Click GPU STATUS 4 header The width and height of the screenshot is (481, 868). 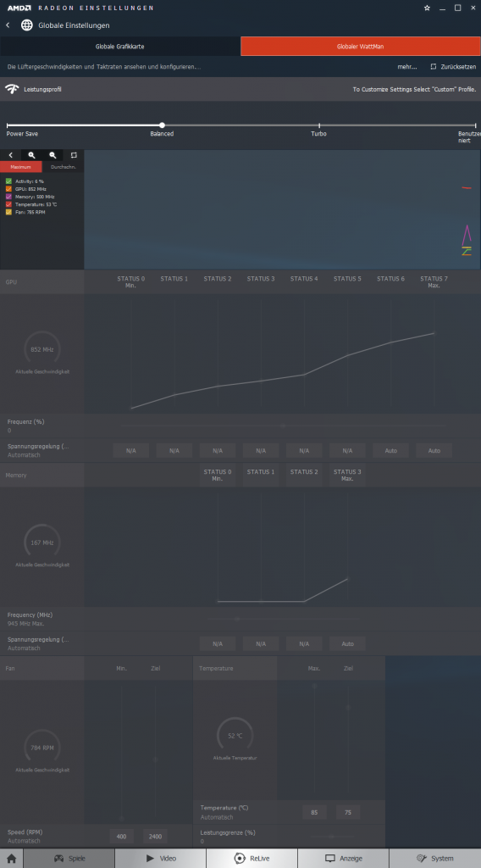(x=304, y=279)
